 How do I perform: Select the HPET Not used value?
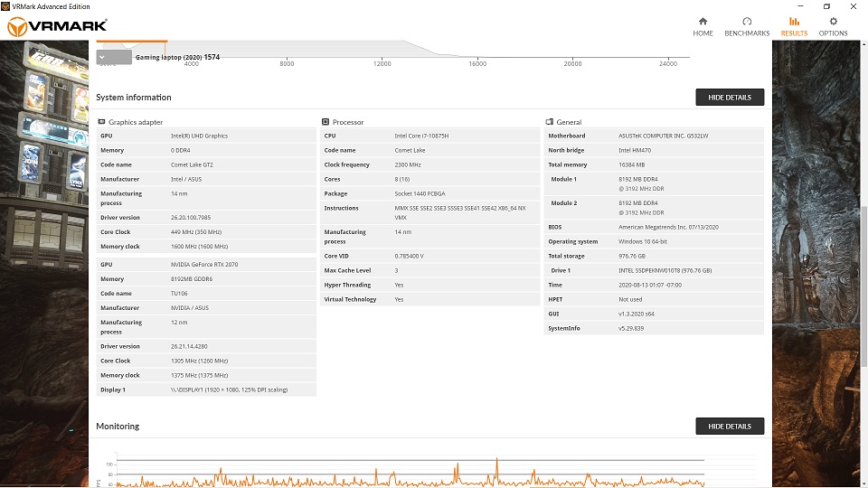click(x=630, y=299)
